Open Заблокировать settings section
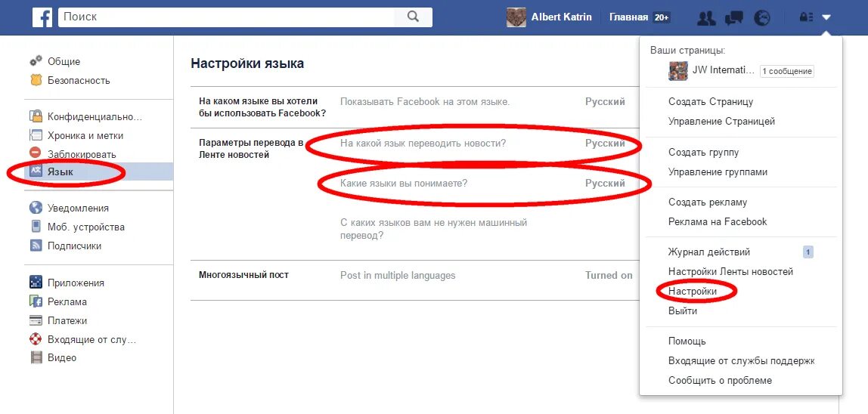 (x=82, y=154)
